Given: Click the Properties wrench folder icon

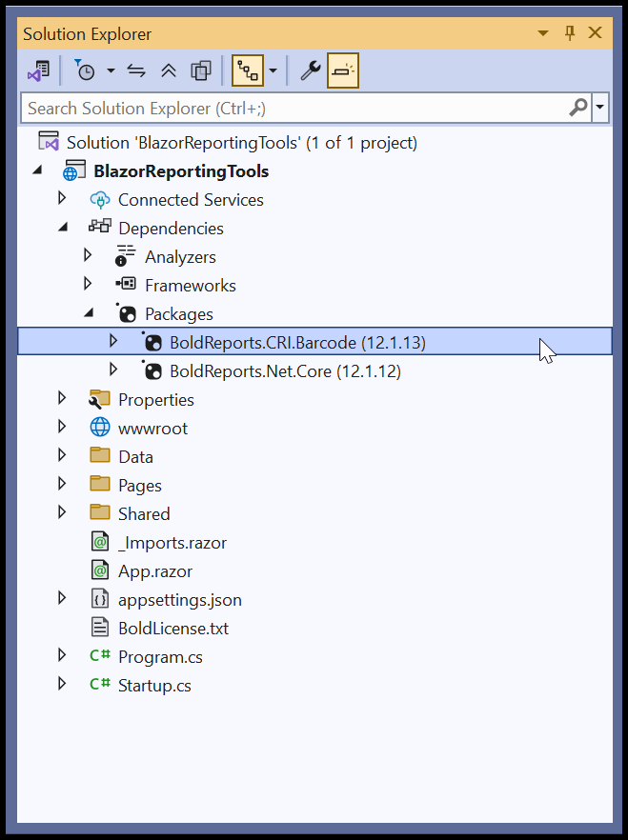Looking at the screenshot, I should coord(100,399).
